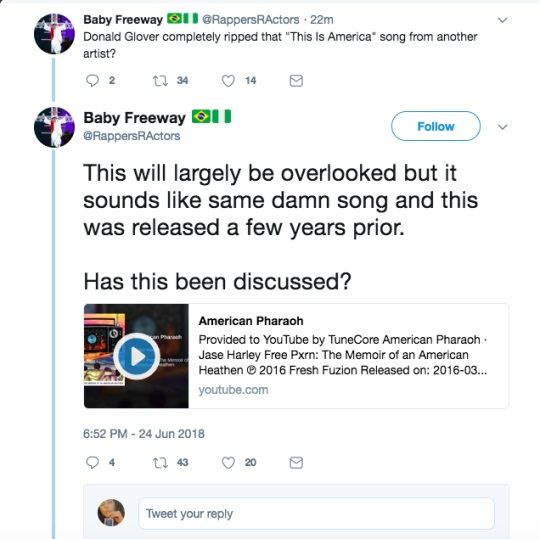Viewport: 540px width, 539px height.
Task: Follow Baby Freeway's account
Action: (x=436, y=126)
